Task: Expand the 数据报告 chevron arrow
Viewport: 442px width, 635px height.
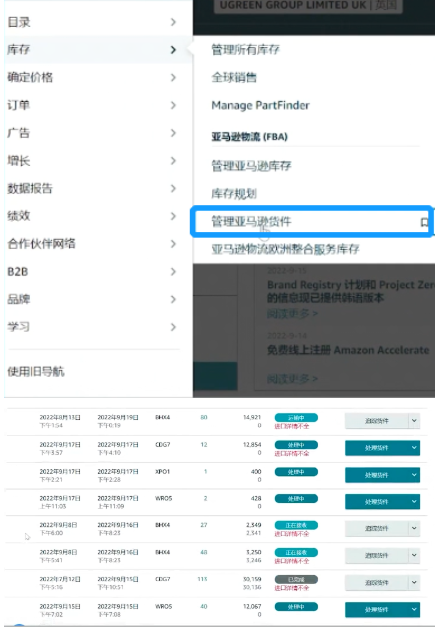Action: (173, 188)
